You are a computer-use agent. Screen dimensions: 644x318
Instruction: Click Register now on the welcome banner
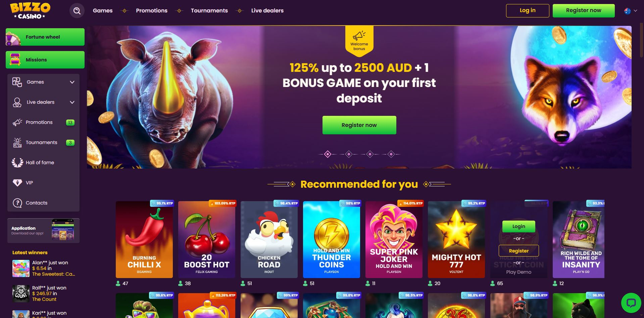pos(359,125)
